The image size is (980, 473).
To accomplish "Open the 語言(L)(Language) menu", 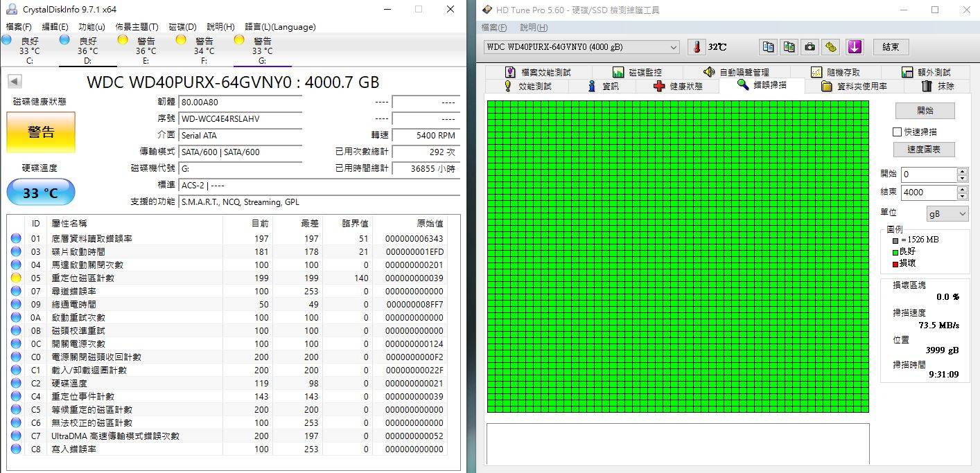I will click(x=280, y=27).
